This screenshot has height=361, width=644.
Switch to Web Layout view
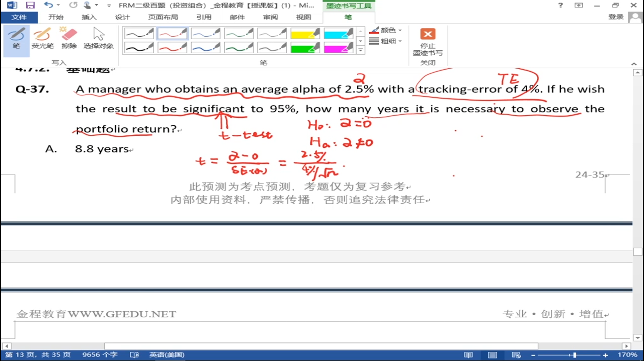point(516,355)
